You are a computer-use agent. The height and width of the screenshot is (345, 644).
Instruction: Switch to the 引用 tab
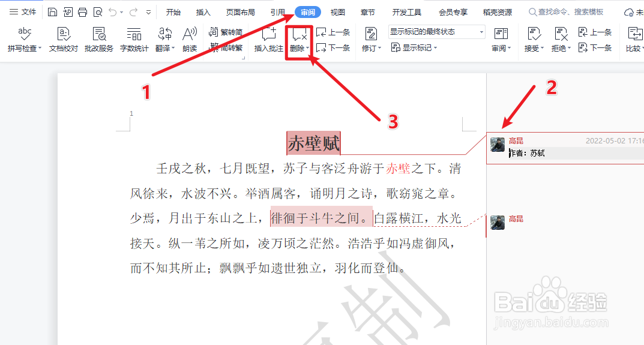point(278,13)
